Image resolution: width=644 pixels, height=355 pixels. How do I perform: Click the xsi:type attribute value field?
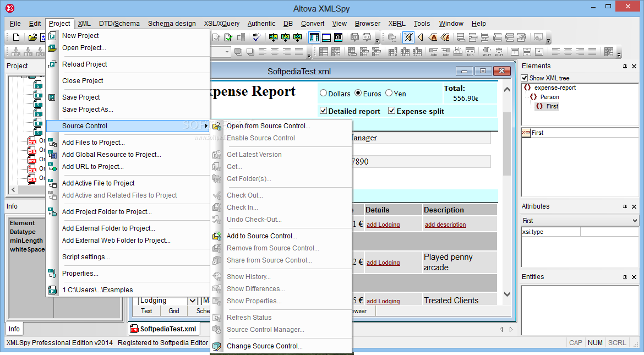pos(609,232)
